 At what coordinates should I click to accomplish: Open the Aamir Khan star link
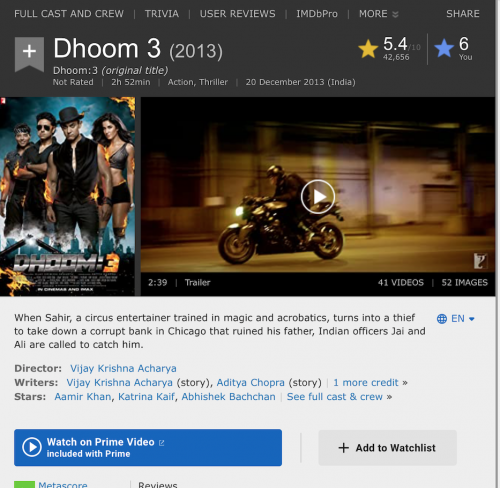pos(83,397)
